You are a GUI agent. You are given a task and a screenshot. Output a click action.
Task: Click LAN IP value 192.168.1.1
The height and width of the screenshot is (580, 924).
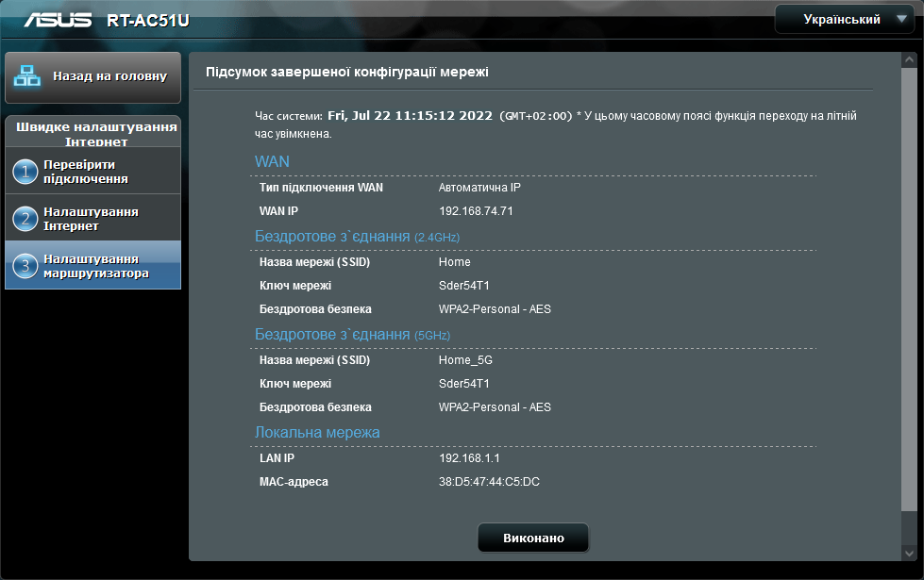click(469, 458)
